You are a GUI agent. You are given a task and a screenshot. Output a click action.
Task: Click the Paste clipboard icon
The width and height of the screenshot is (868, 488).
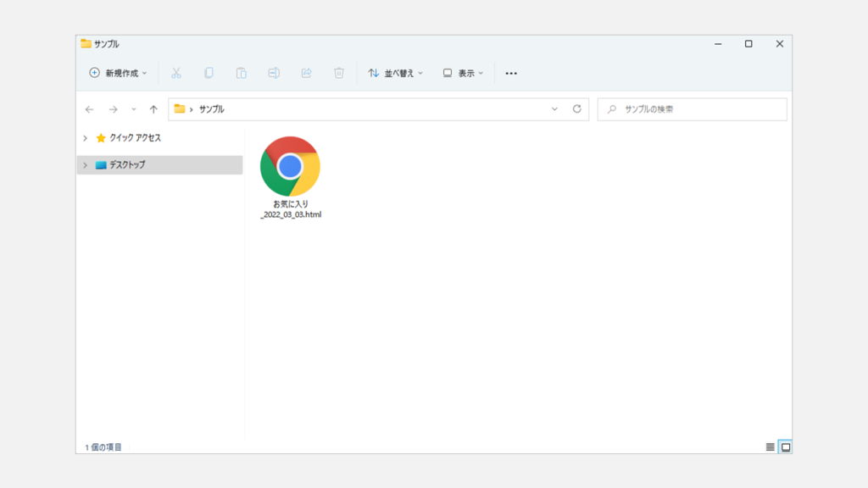241,74
